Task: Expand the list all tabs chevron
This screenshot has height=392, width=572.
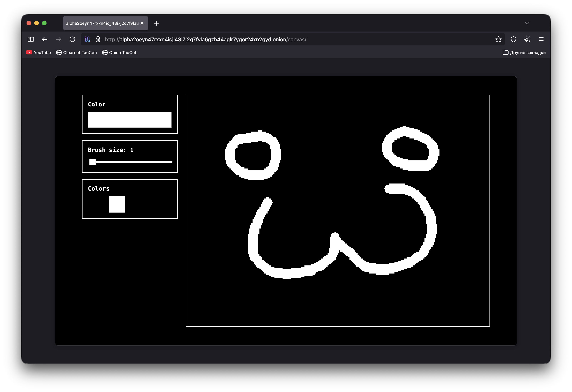Action: [x=527, y=23]
